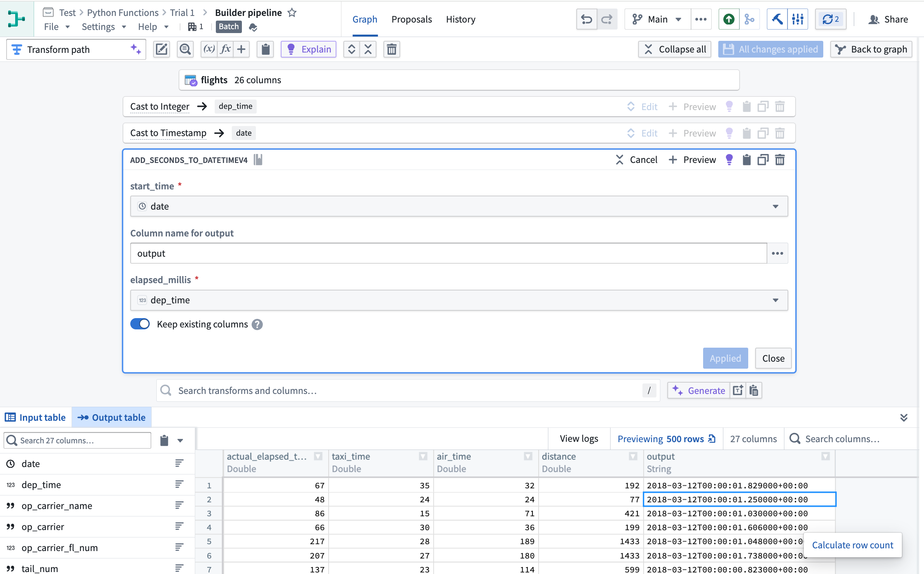Click the clipboard paste icon in transform toolbar
This screenshot has width=924, height=574.
pos(266,49)
